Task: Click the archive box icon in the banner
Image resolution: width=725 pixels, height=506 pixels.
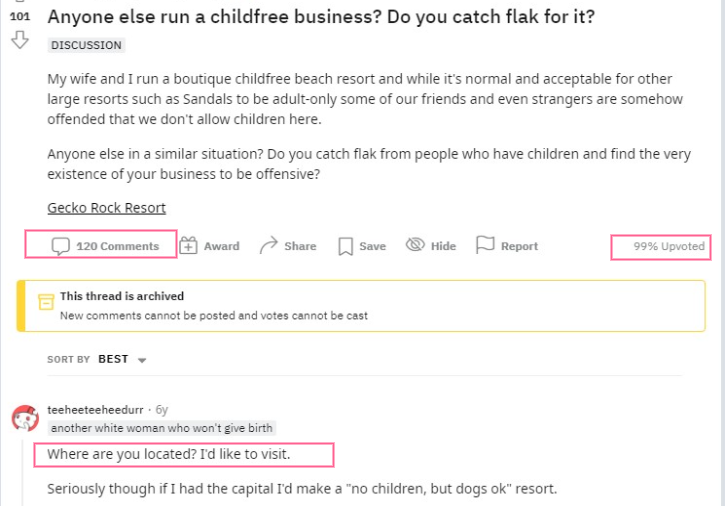Action: click(46, 302)
